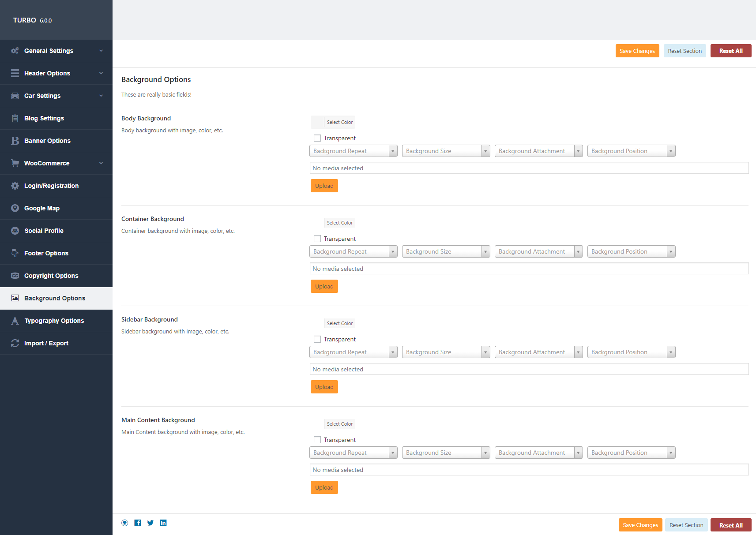Click Main Content No media selected field
Image resolution: width=756 pixels, height=535 pixels.
tap(529, 470)
